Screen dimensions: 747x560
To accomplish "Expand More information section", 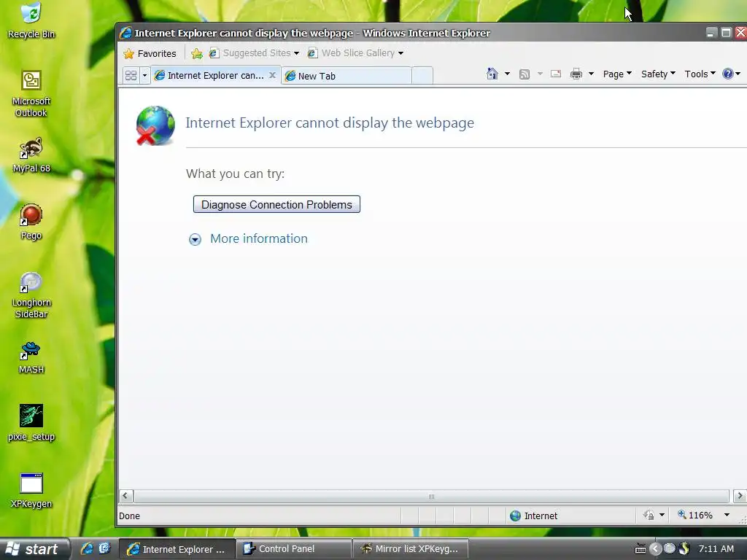I will click(x=195, y=239).
